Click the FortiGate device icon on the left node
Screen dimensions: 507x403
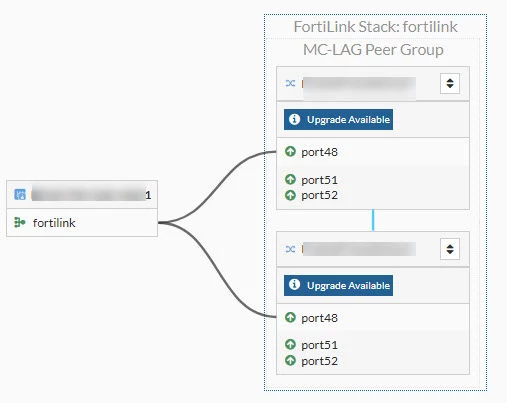(x=20, y=194)
